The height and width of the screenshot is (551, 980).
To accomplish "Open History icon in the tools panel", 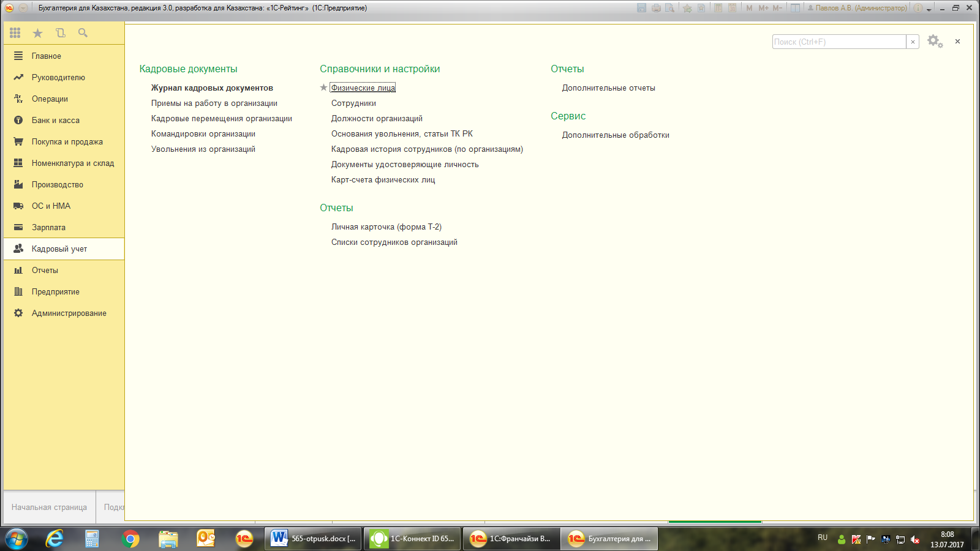I will tap(60, 33).
